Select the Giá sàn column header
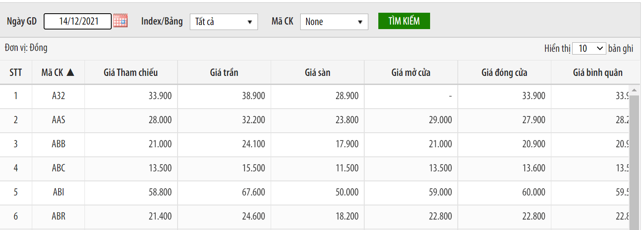The image size is (644, 230). click(x=317, y=72)
